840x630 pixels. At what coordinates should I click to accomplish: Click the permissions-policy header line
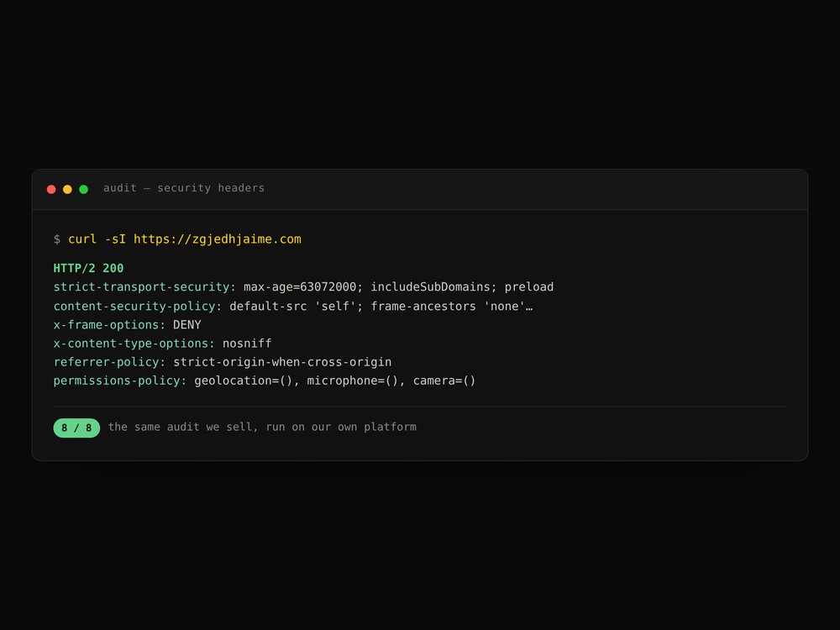click(265, 381)
